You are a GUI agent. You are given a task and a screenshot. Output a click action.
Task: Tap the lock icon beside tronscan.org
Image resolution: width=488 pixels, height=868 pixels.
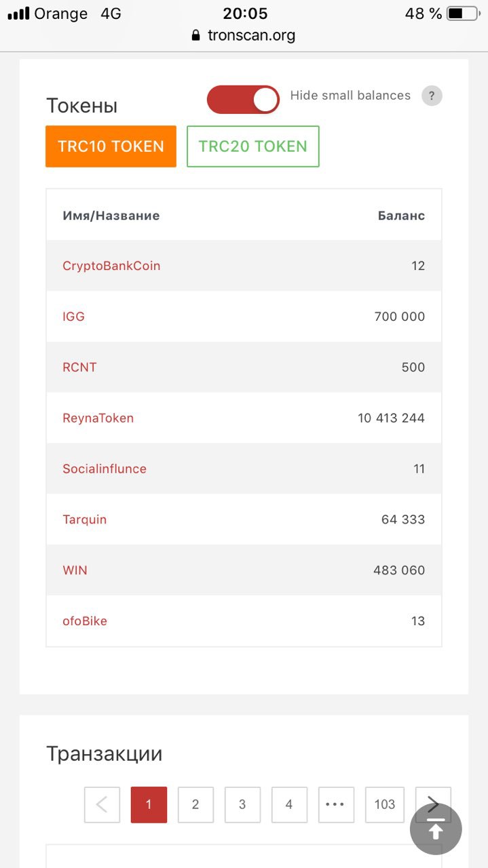[197, 35]
